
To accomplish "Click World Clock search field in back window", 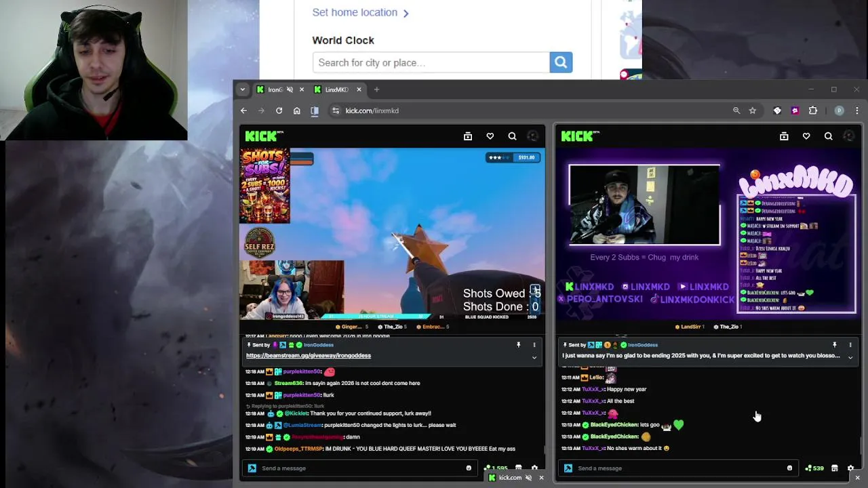I will (x=431, y=62).
